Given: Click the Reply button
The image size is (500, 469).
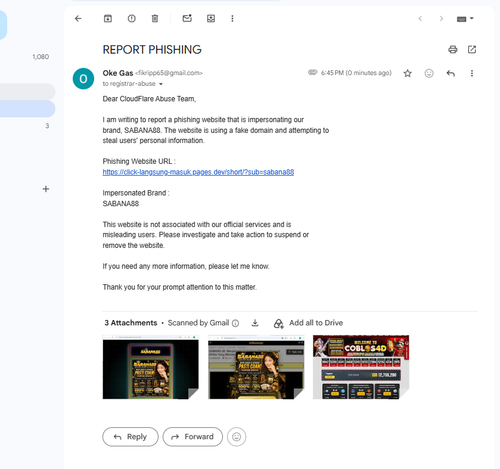Looking at the screenshot, I should 130,437.
